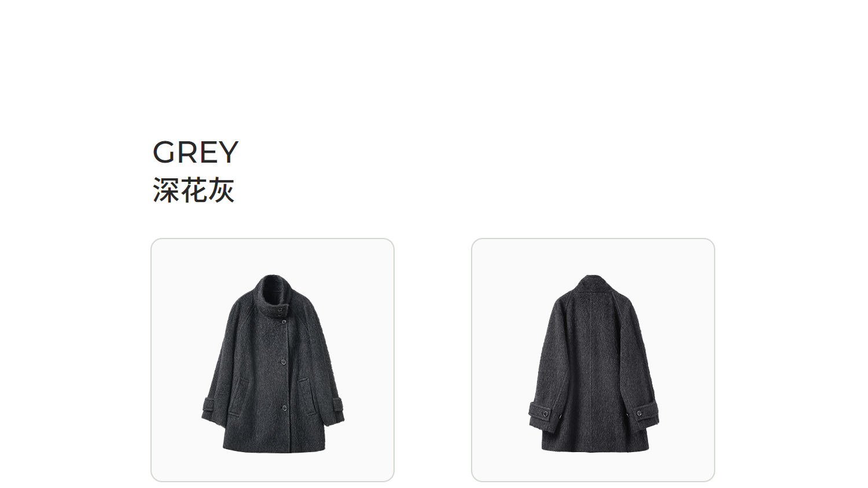Click the bottom hem of back-view coat
Image resolution: width=868 pixels, height=488 pixels.
tap(595, 447)
